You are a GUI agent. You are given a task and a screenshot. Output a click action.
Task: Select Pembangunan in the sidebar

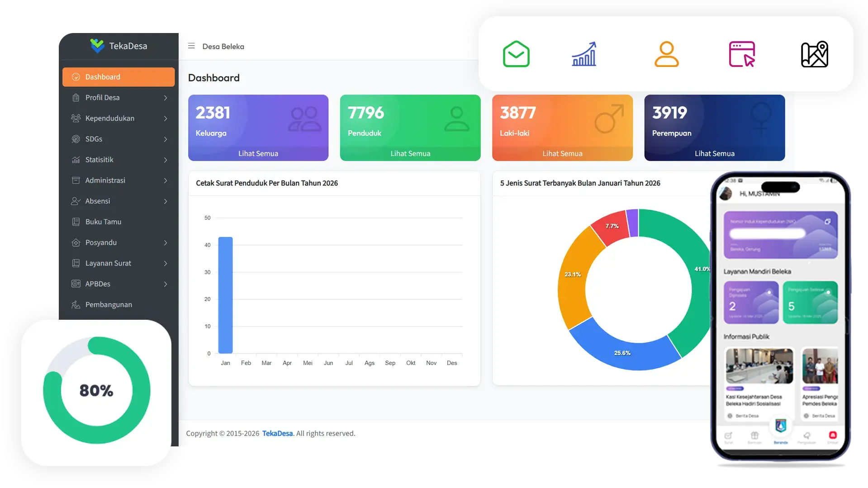point(109,304)
